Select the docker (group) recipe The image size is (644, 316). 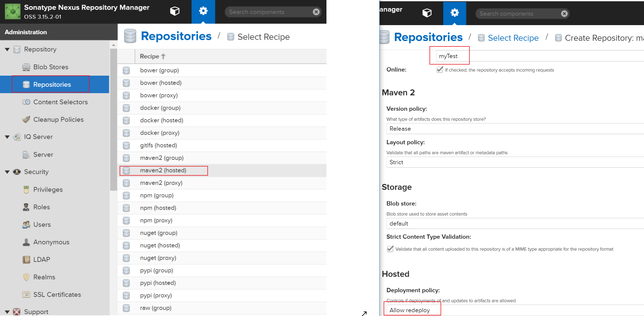pos(222,108)
